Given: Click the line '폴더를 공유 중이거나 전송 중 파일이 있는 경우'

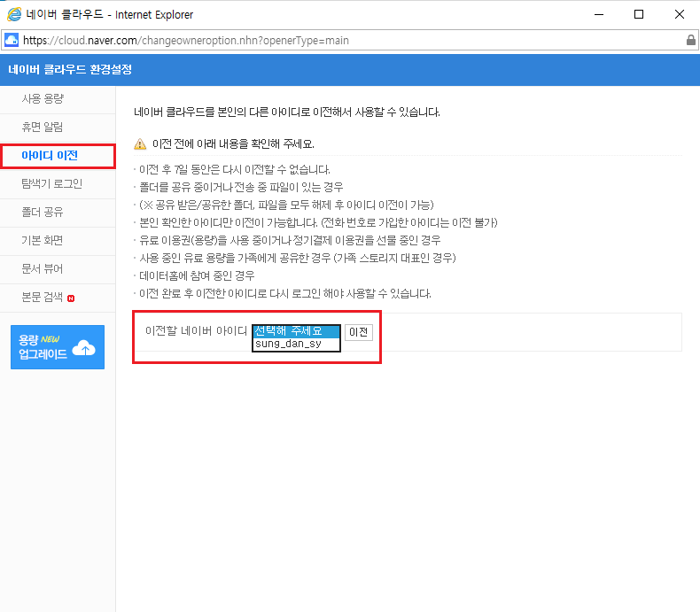Looking at the screenshot, I should click(x=241, y=188).
